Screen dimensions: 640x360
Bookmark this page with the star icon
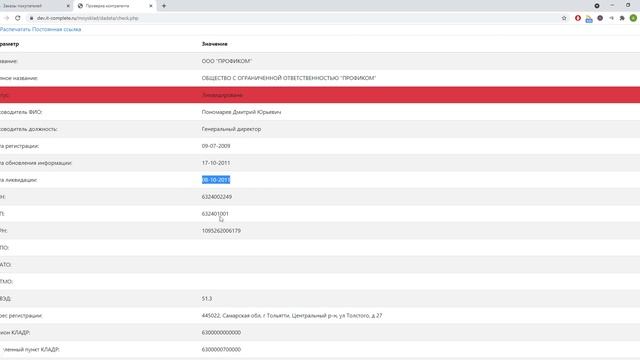[564, 18]
